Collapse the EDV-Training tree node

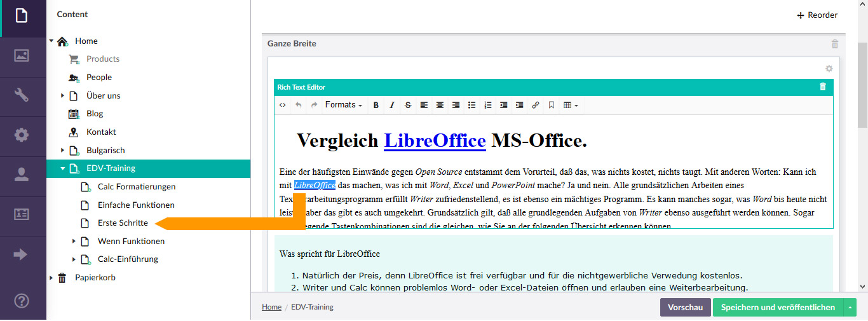click(63, 168)
